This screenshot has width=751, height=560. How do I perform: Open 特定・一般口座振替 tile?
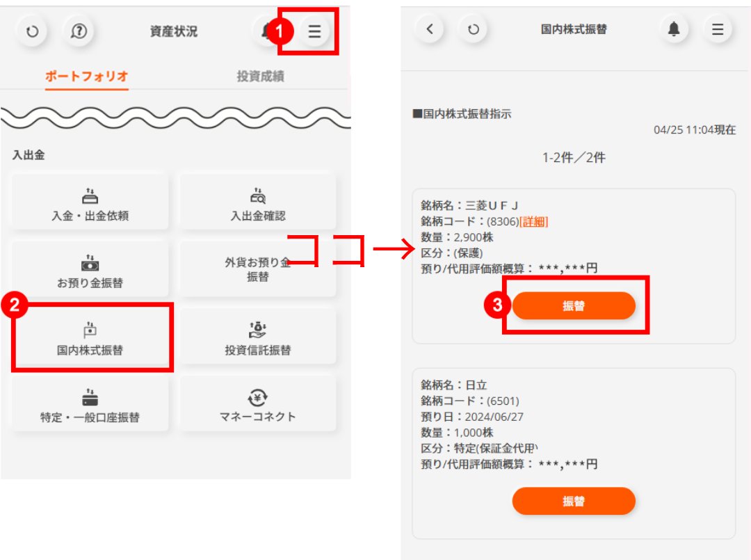tap(90, 404)
